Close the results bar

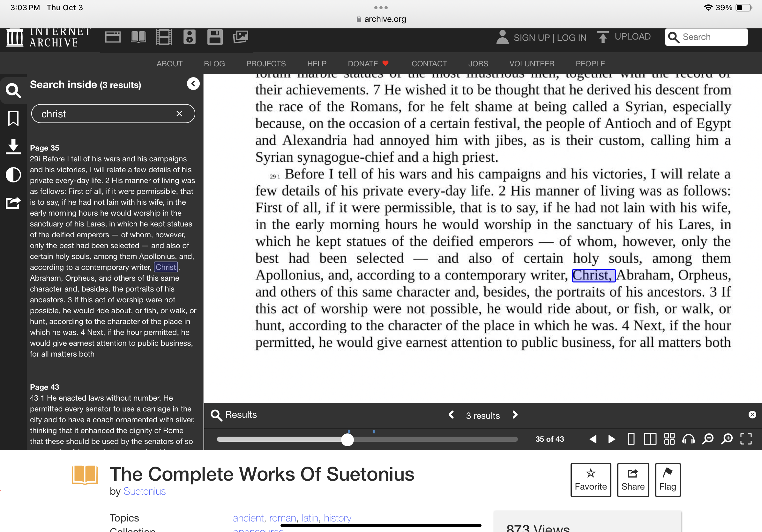pyautogui.click(x=752, y=415)
